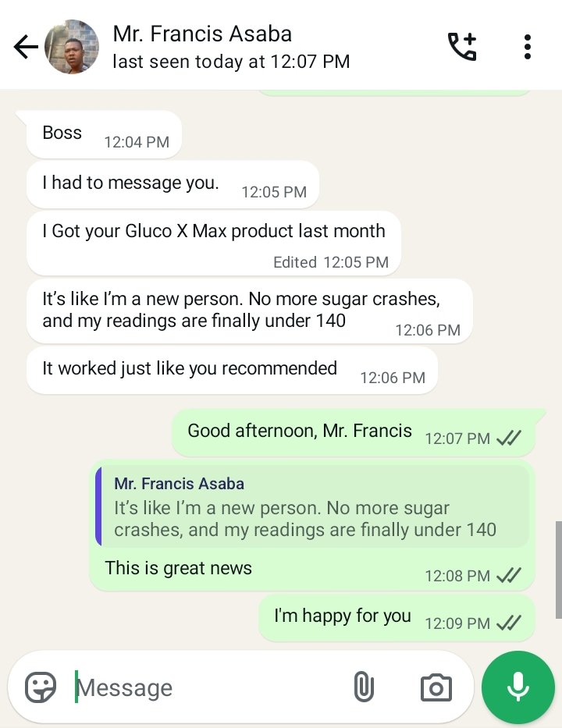The width and height of the screenshot is (562, 728).
Task: Open the camera icon
Action: coord(436,687)
